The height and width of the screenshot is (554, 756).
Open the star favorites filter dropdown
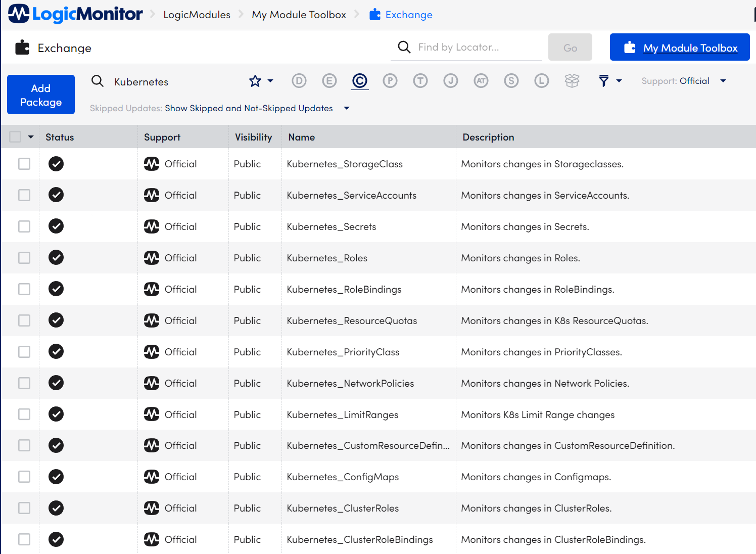tap(261, 81)
